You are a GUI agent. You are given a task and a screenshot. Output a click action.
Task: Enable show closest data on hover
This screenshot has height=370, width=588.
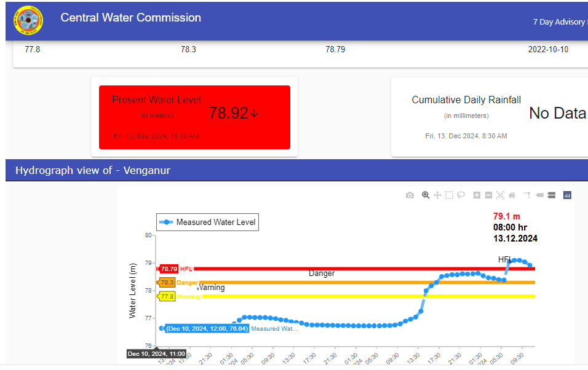pyautogui.click(x=539, y=195)
